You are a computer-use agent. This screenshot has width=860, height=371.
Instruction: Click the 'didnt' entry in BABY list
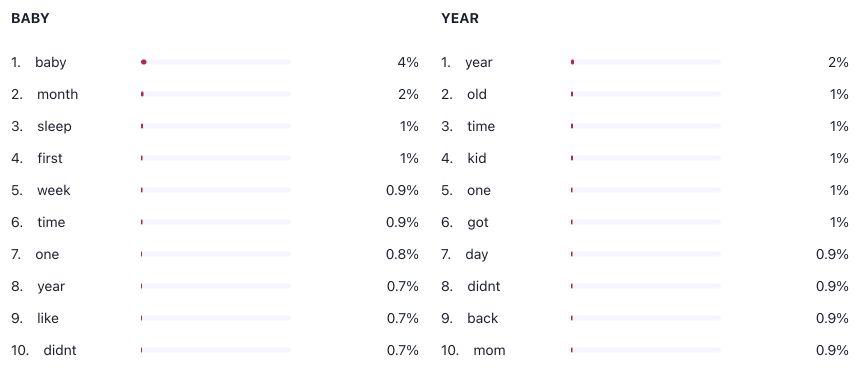tap(60, 350)
